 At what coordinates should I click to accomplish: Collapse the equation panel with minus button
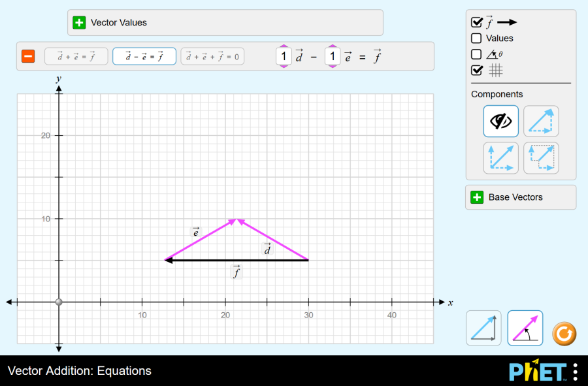point(28,57)
